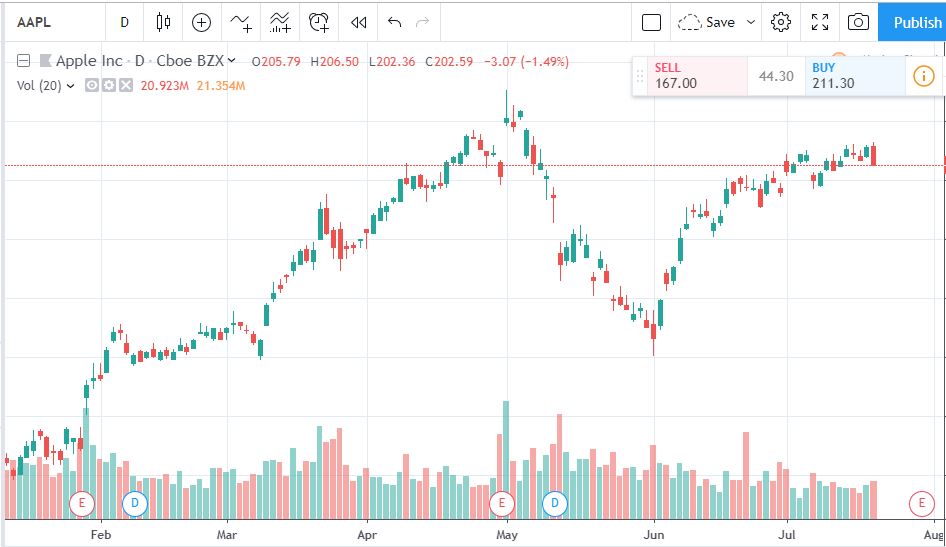Start bar replay with the rewind icon
The width and height of the screenshot is (946, 547).
pos(358,22)
